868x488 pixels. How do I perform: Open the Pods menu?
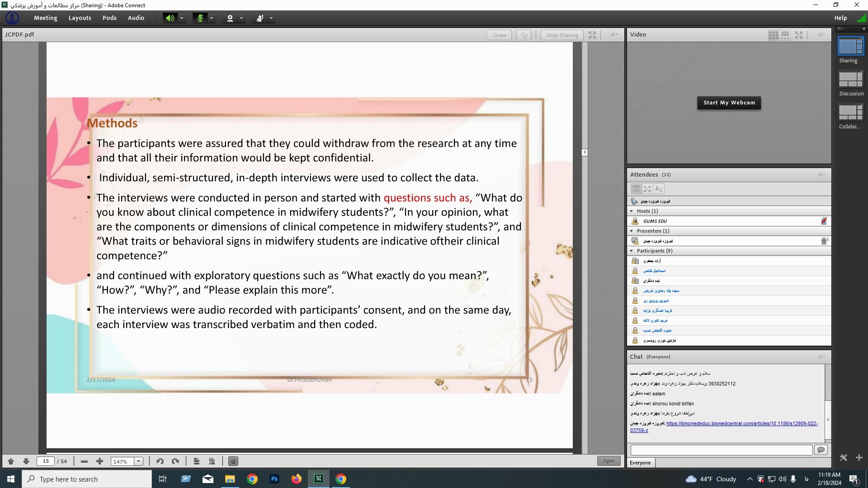coord(109,18)
